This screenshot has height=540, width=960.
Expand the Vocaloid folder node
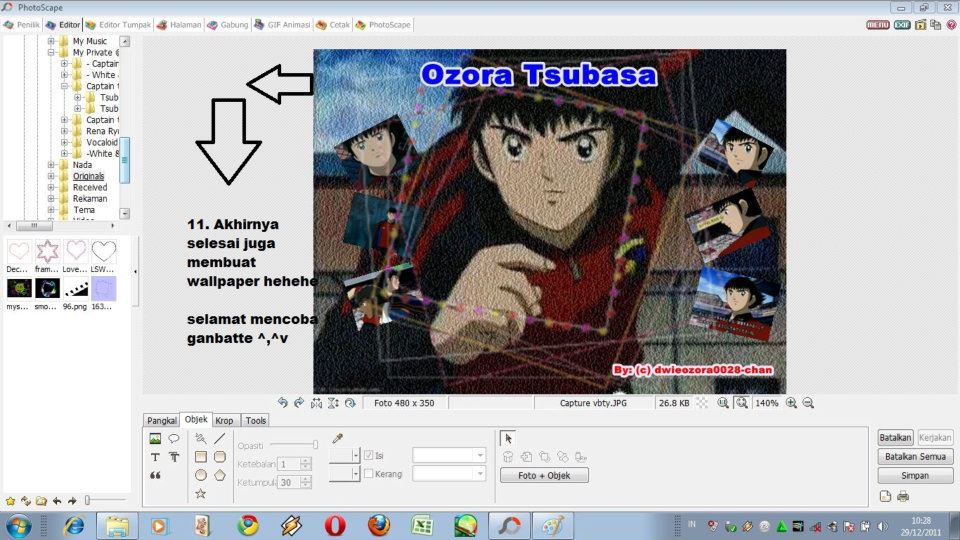pos(64,142)
